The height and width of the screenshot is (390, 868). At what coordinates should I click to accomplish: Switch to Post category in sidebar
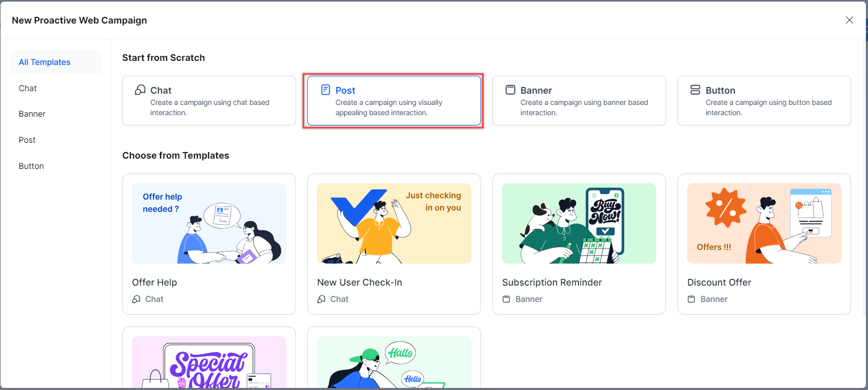point(27,140)
